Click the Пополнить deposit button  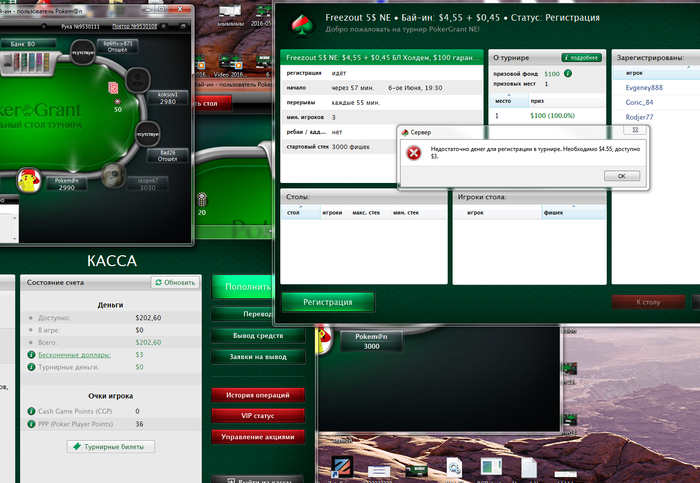243,287
